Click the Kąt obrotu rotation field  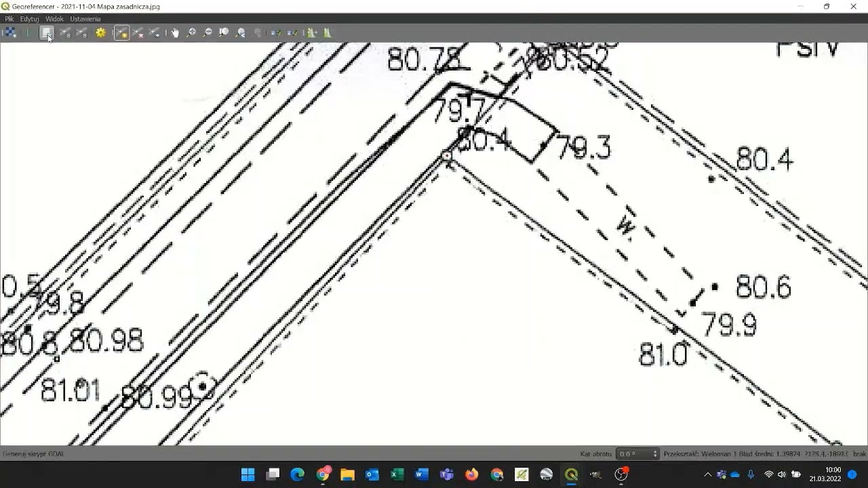pyautogui.click(x=637, y=454)
